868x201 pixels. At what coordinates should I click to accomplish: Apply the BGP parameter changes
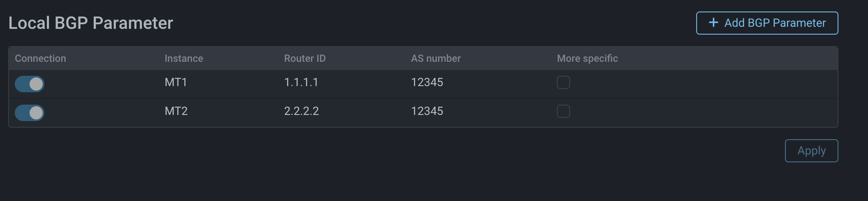click(811, 151)
